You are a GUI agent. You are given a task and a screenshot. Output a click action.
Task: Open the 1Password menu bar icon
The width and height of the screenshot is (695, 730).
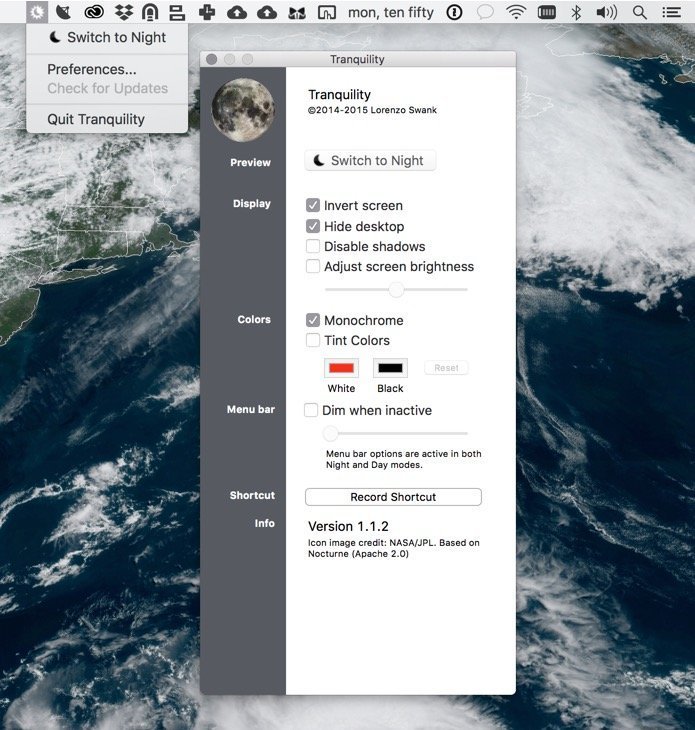pos(454,13)
